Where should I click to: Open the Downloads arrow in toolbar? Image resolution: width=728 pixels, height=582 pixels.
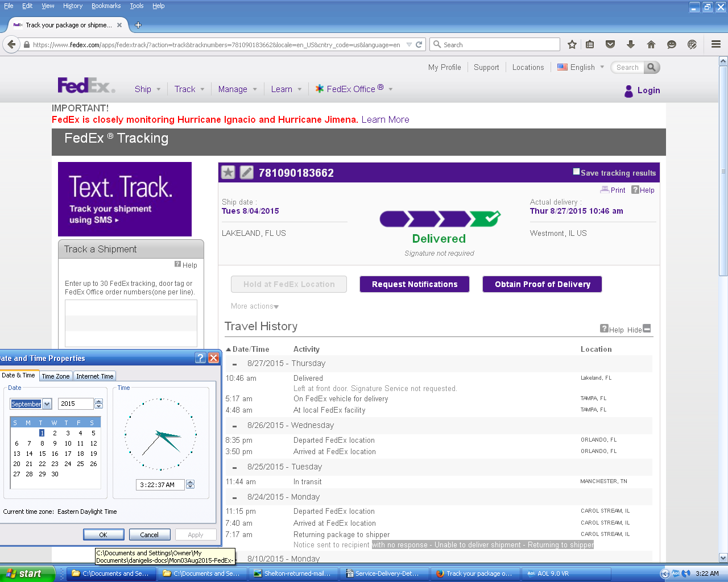tap(631, 44)
